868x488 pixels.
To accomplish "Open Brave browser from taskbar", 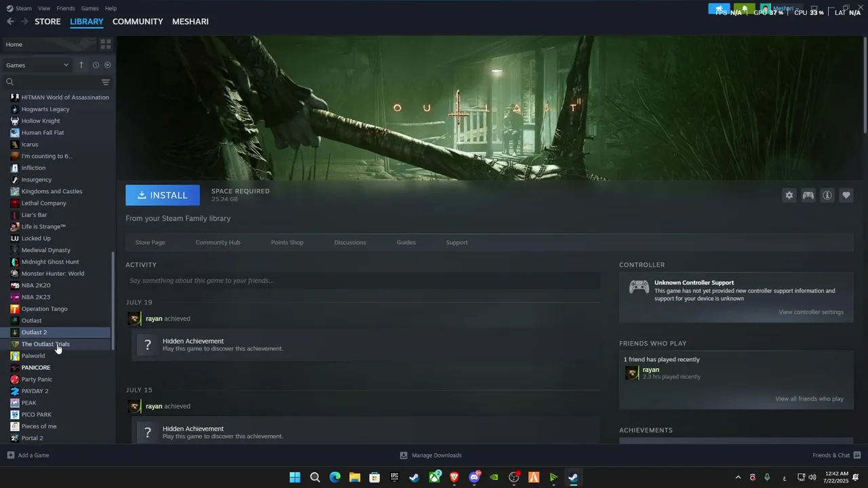I will pos(454,477).
